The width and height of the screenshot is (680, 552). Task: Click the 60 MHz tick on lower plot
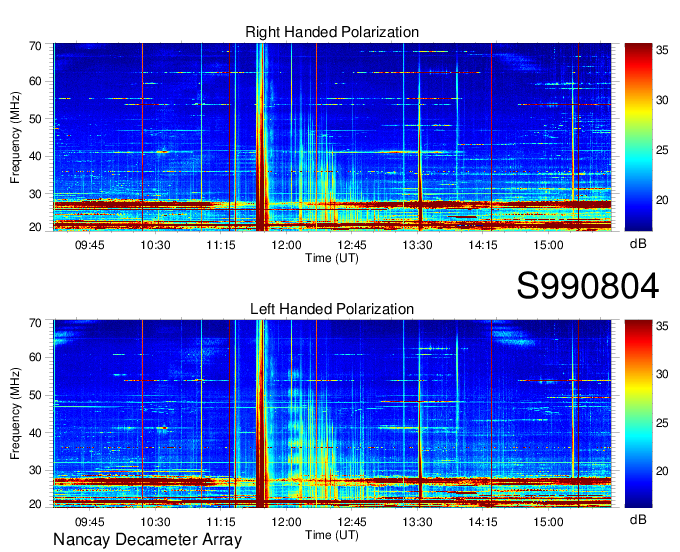[35, 358]
